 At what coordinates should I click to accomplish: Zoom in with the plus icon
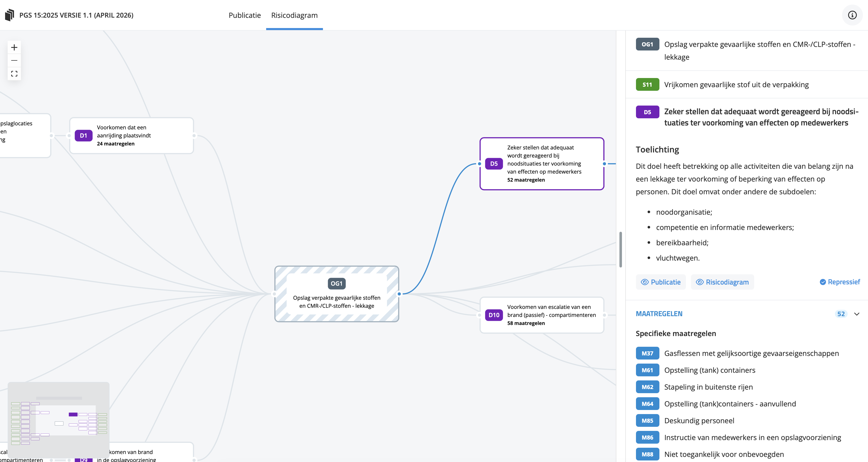(14, 47)
